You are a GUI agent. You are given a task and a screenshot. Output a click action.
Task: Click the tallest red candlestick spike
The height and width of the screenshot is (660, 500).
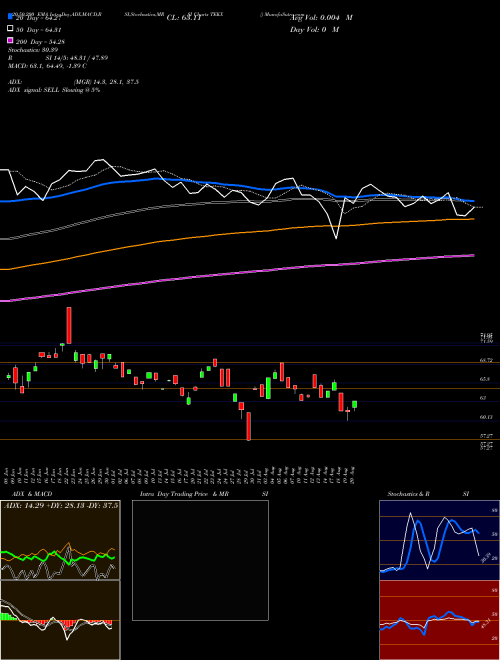69,325
